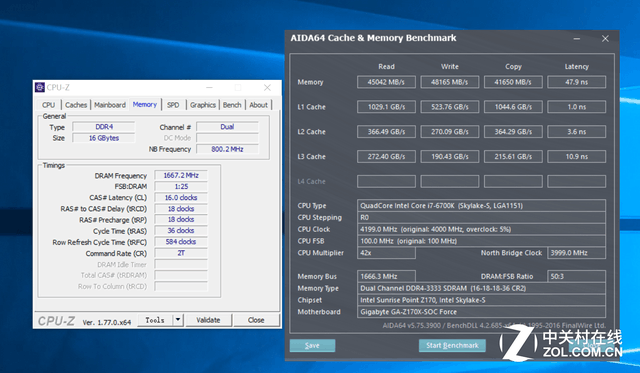Select the DDR4 memory type field
This screenshot has width=640, height=373.
point(104,127)
